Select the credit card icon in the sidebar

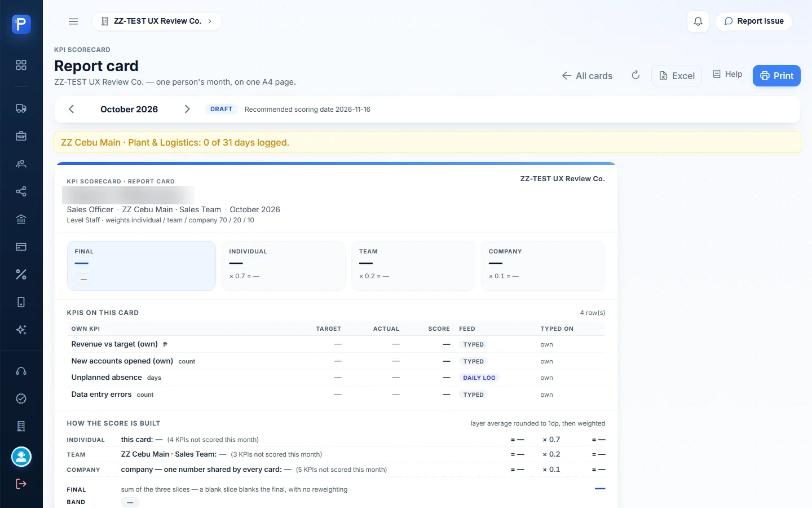pos(21,247)
